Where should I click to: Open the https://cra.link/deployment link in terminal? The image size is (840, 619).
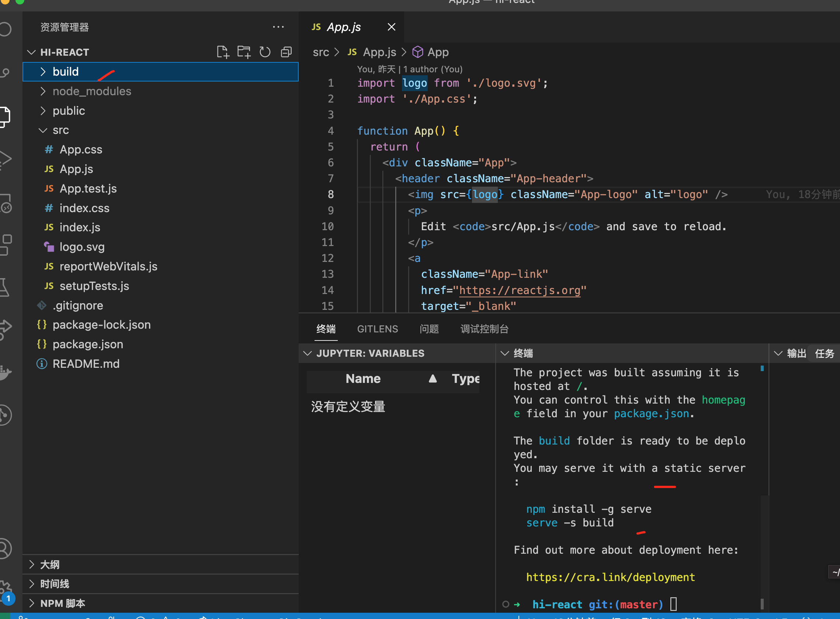610,577
